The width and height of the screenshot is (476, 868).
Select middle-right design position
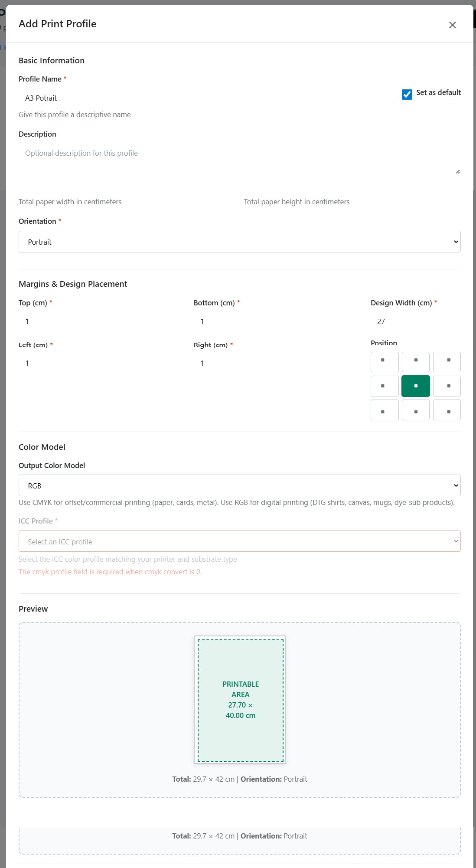click(447, 386)
